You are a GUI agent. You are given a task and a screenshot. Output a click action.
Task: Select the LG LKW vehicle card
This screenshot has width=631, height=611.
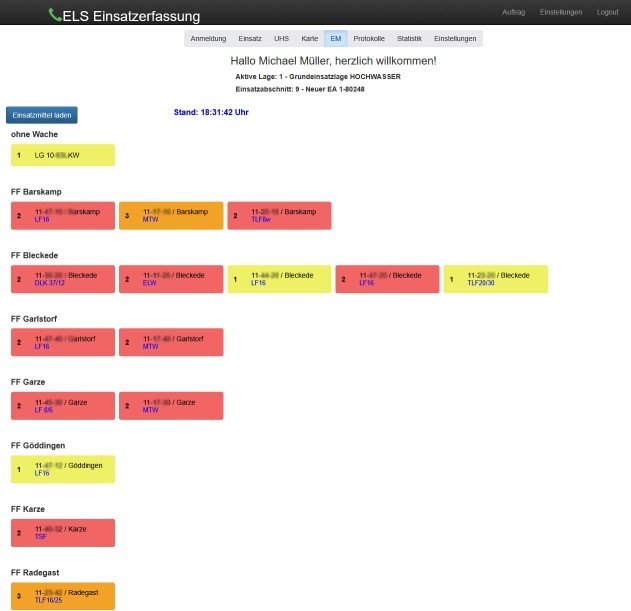pos(63,155)
